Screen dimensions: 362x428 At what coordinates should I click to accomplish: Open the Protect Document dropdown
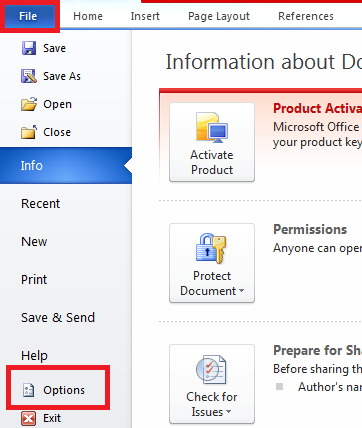212,263
